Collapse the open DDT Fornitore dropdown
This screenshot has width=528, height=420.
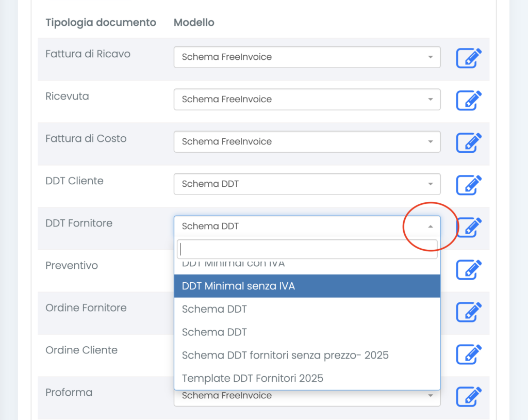click(431, 227)
